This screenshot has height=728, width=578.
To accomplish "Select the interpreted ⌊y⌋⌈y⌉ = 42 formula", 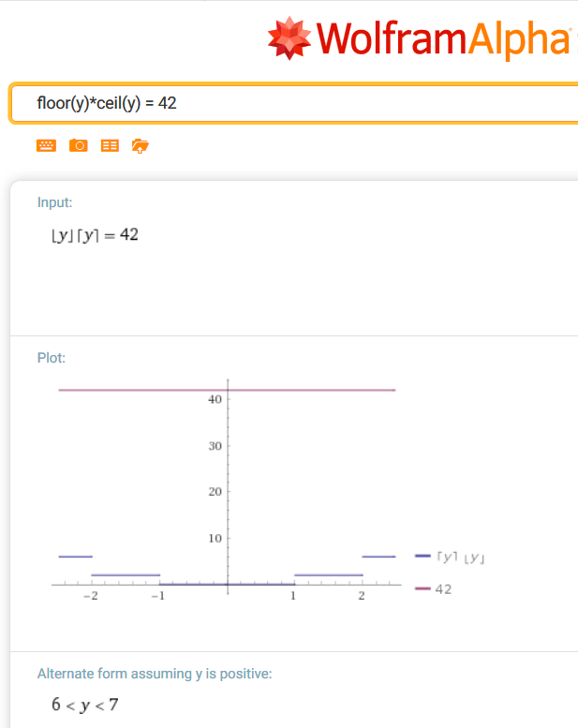I will click(95, 234).
